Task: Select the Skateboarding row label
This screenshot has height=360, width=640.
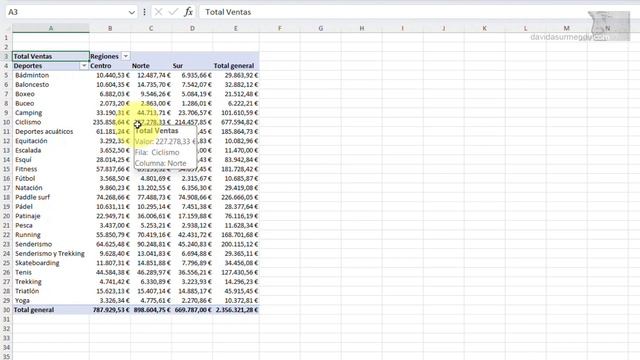Action: click(37, 263)
